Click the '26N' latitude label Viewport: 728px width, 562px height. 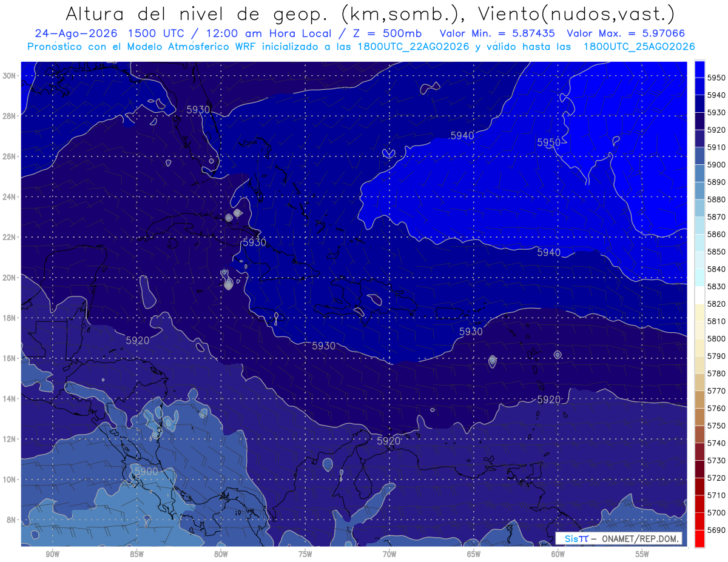coord(9,156)
